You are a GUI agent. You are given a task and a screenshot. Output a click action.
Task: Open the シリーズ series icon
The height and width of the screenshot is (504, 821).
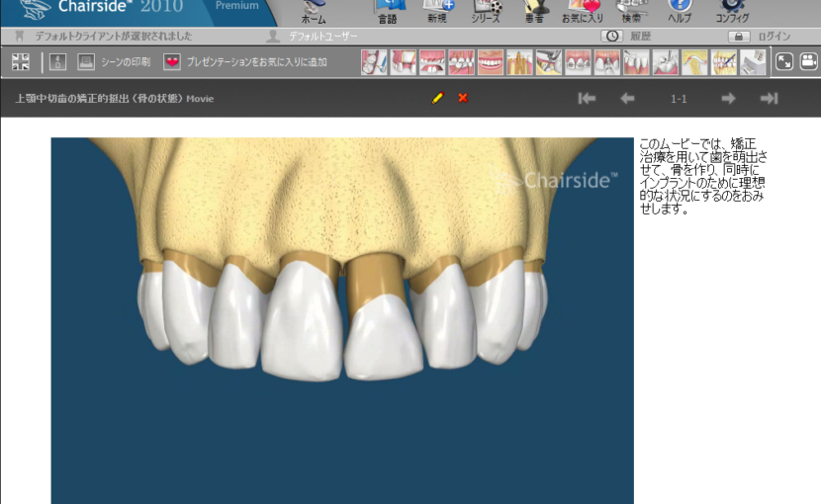486,11
